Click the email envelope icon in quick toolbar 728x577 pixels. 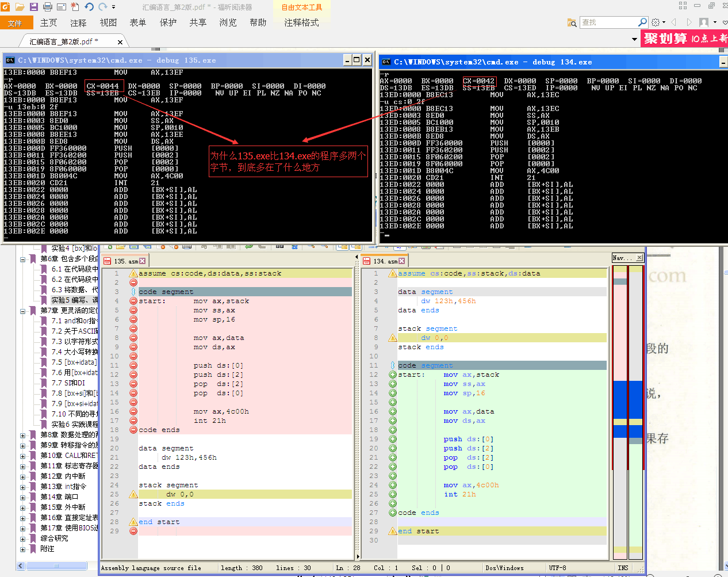[62, 7]
